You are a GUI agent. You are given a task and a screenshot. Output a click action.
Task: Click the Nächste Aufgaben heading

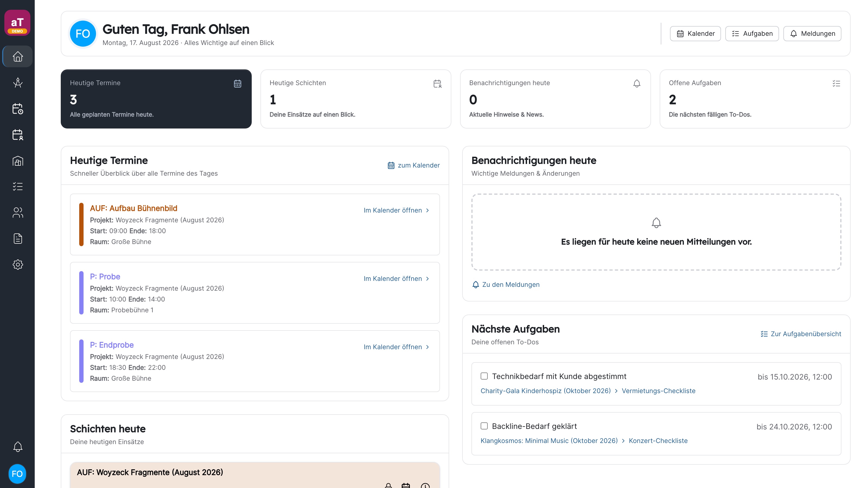[516, 329]
